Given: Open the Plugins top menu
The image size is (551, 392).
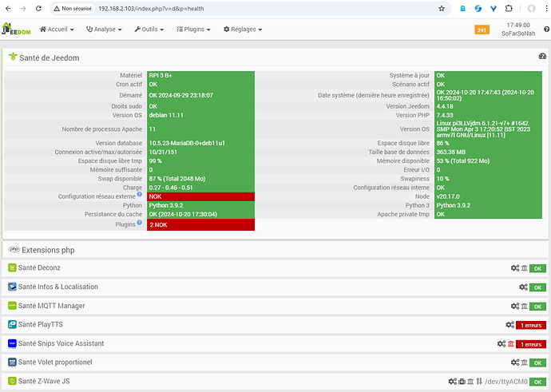Looking at the screenshot, I should pyautogui.click(x=193, y=30).
